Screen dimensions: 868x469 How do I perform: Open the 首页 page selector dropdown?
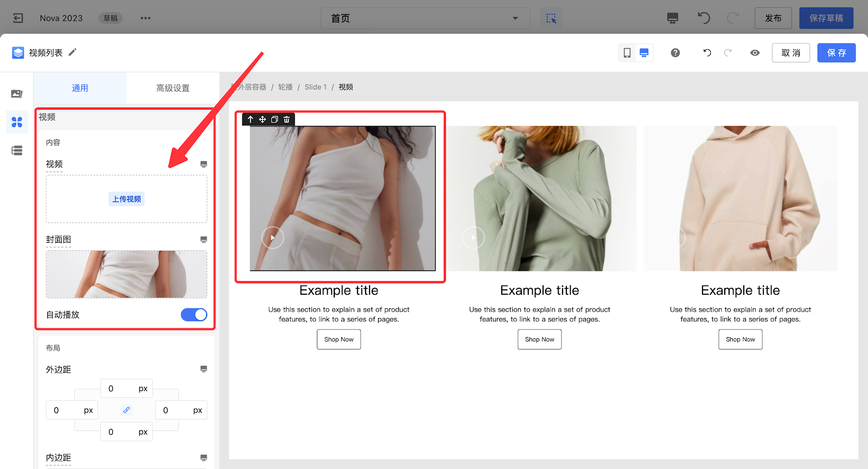pos(425,18)
